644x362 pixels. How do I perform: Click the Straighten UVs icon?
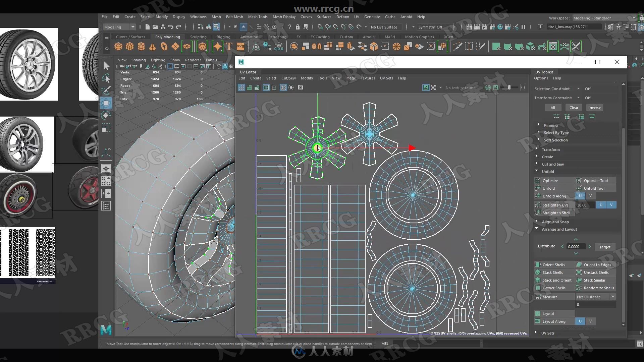click(538, 205)
